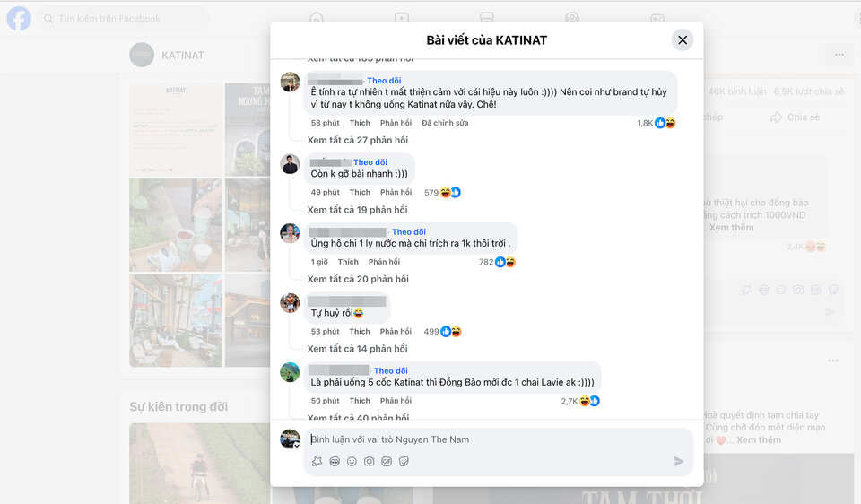Open the Facebook logo home

tap(19, 19)
